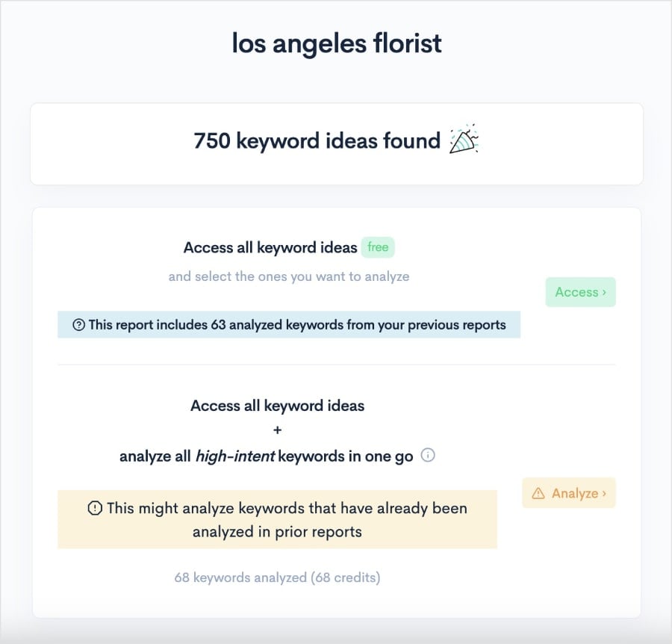Click the Analyze button
Screen dimensions: 672x644
coord(568,493)
